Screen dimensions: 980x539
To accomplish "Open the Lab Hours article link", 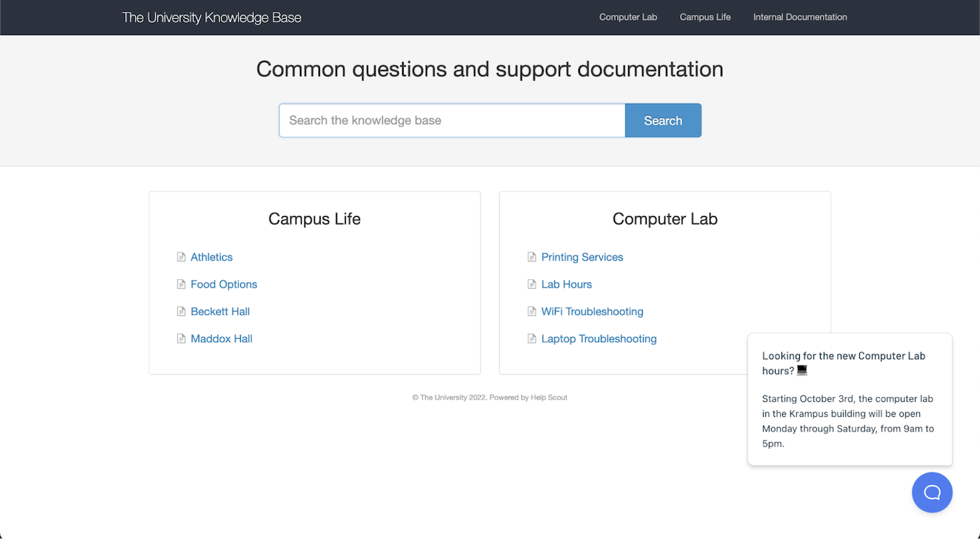I will coord(567,284).
